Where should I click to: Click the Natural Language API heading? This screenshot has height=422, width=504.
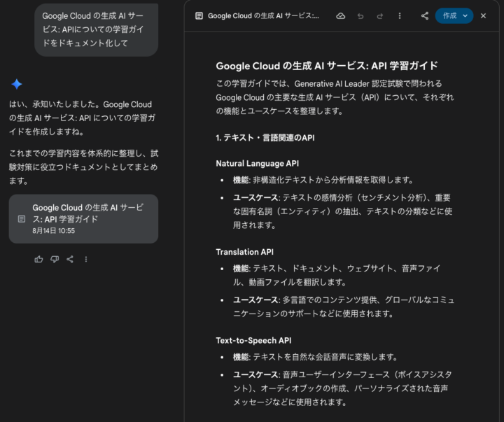tap(257, 163)
